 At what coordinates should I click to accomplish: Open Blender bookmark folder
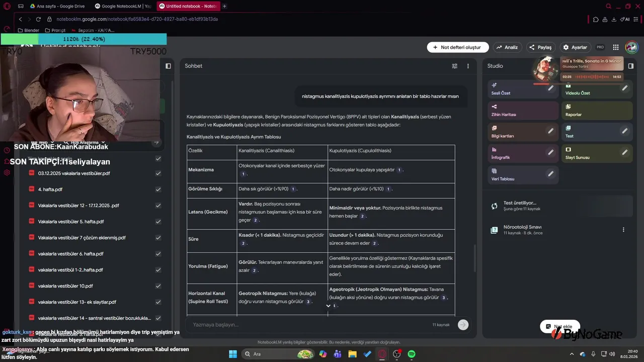(28, 30)
